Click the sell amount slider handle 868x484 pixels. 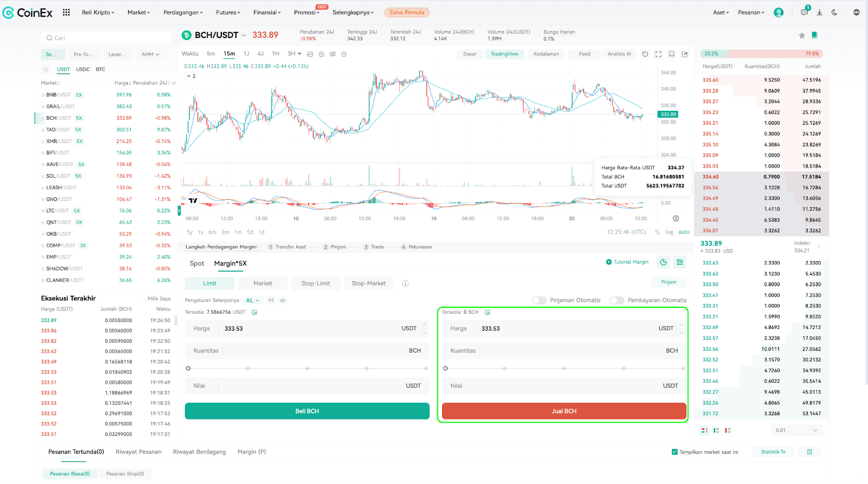(x=445, y=369)
